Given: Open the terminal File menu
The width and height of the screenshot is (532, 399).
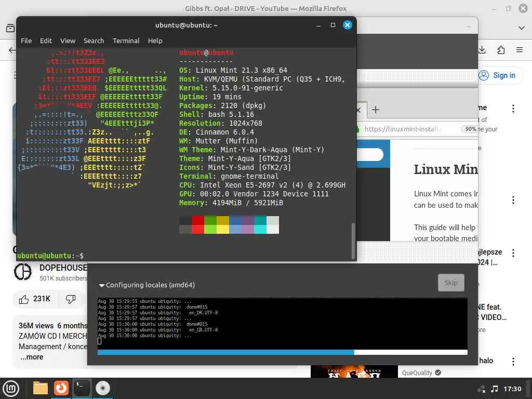Looking at the screenshot, I should tap(26, 41).
